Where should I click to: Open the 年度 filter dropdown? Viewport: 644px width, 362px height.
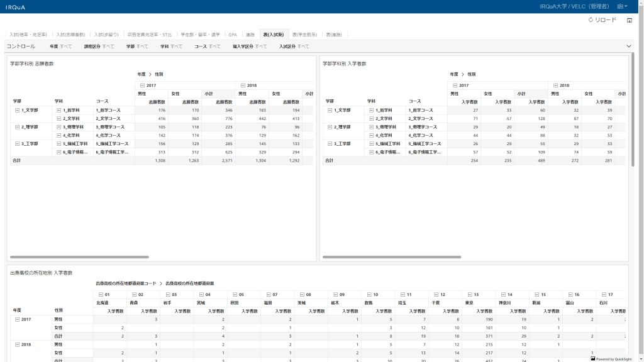61,47
